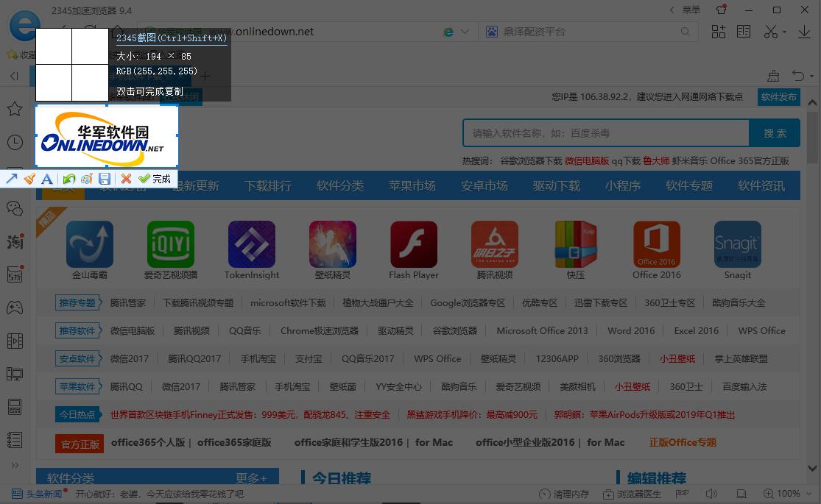Mute page audio via speaker icon

point(711,494)
